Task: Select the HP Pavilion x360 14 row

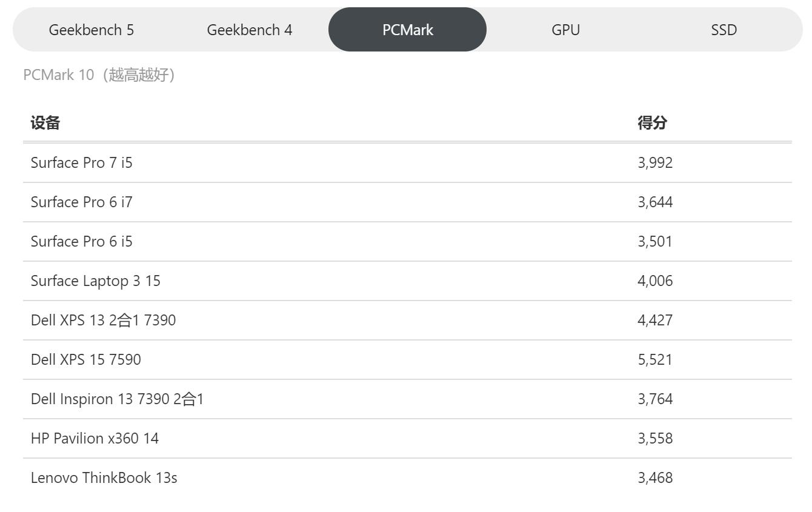Action: 95,438
